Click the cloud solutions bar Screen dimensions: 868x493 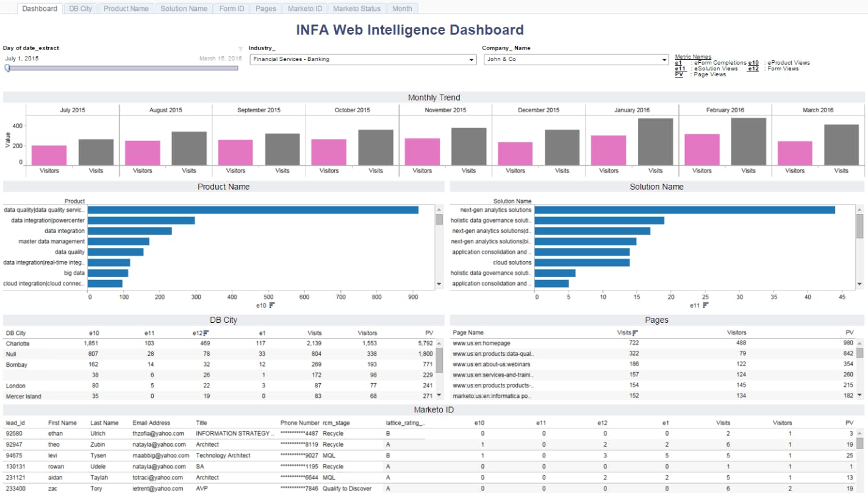coord(583,262)
